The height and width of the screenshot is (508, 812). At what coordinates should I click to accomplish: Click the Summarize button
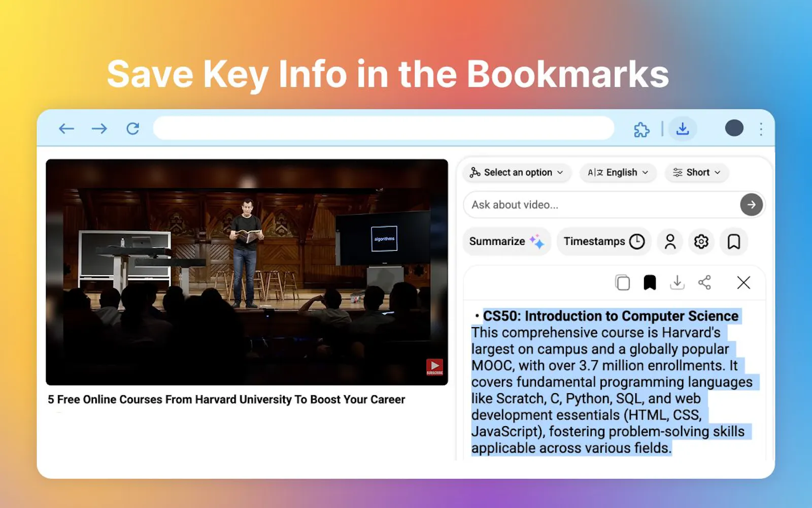tap(506, 241)
